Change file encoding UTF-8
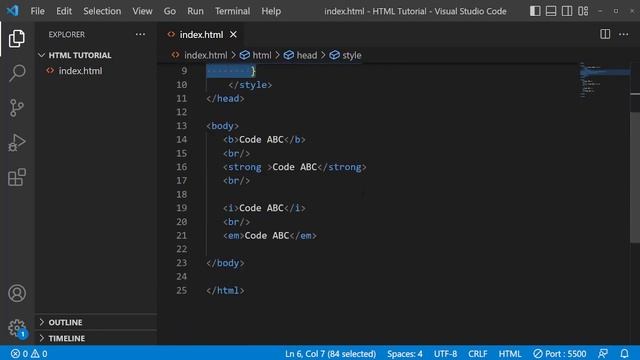Image resolution: width=640 pixels, height=360 pixels. [445, 353]
